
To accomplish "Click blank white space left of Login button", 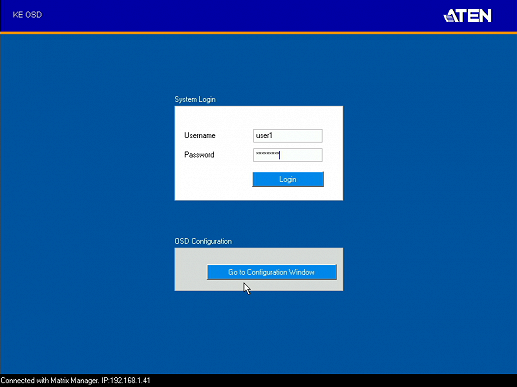I will (213, 179).
